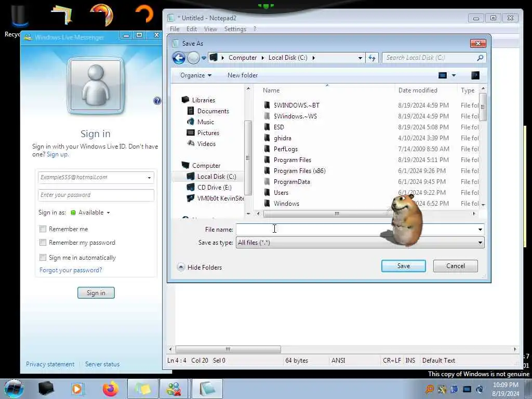The height and width of the screenshot is (399, 532).
Task: Click Forgot your password? link
Action: (x=71, y=270)
